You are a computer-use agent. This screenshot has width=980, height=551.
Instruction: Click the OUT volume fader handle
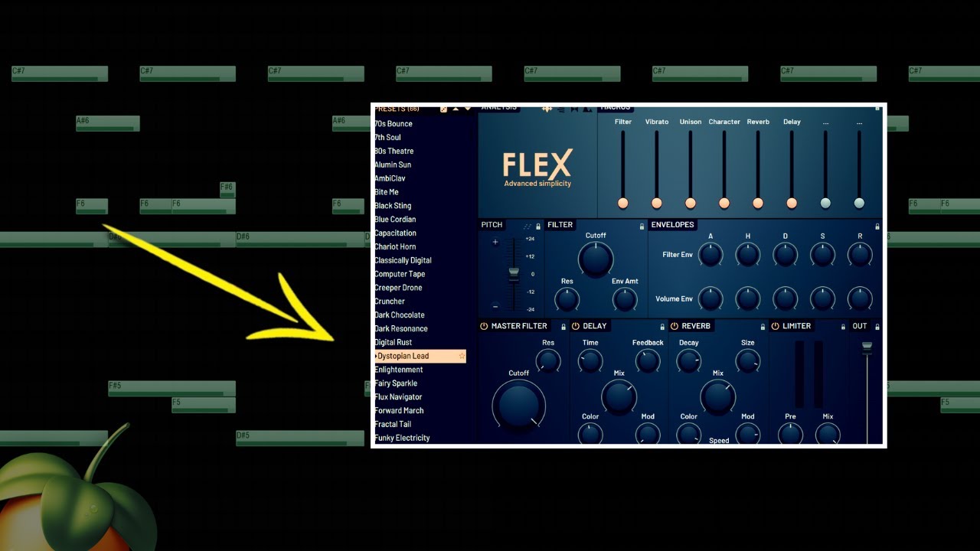[867, 348]
